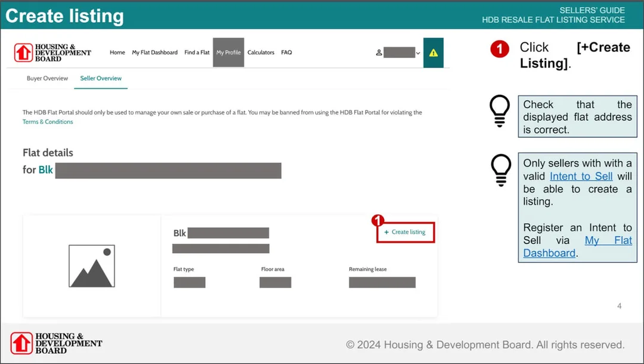Screen dimensions: 644x364
Task: Click the 'Flat details' heading
Action: 48,153
